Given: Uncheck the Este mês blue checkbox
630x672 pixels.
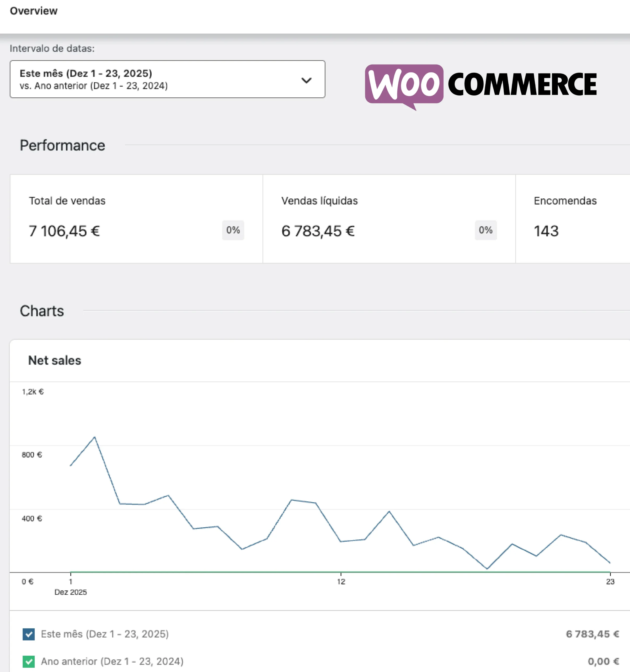Looking at the screenshot, I should (29, 634).
